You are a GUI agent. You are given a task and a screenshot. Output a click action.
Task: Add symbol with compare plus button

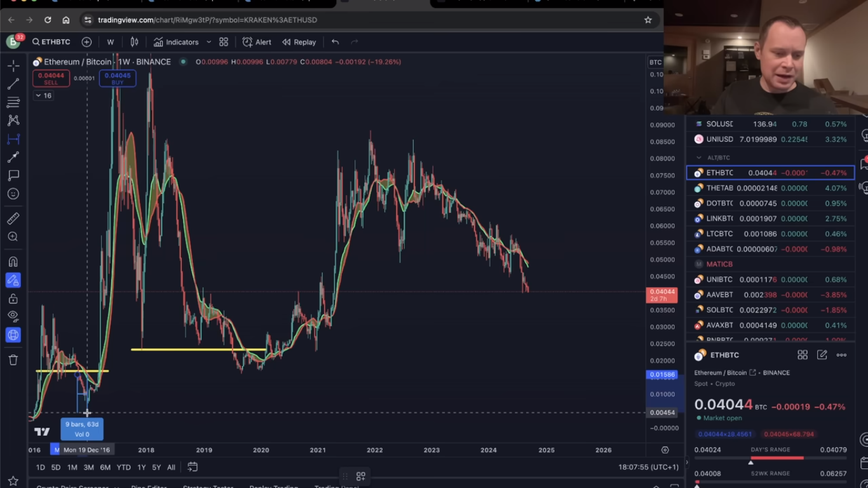point(86,42)
